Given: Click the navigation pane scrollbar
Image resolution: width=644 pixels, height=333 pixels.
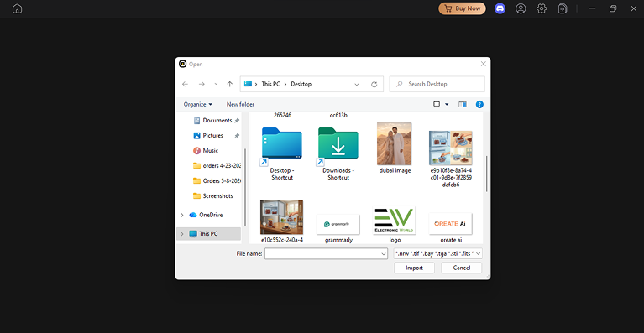Looking at the screenshot, I should 245,186.
